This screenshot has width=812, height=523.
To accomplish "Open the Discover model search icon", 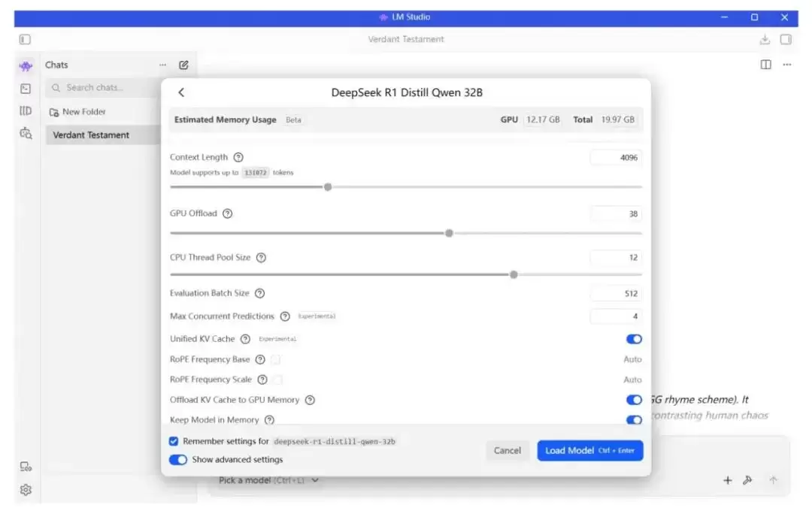I will [26, 133].
